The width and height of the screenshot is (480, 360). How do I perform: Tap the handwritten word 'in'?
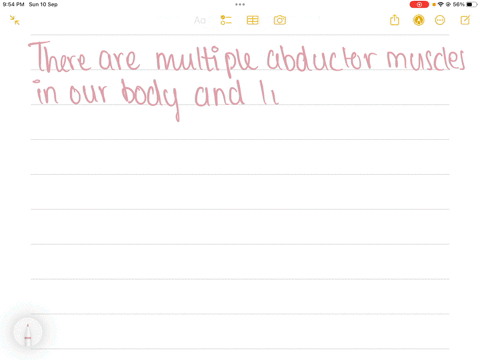pyautogui.click(x=46, y=91)
